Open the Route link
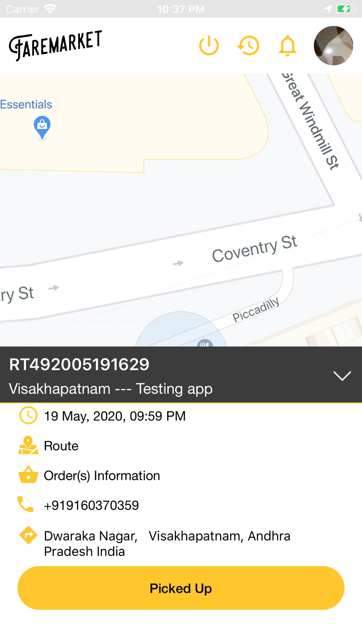 click(61, 446)
